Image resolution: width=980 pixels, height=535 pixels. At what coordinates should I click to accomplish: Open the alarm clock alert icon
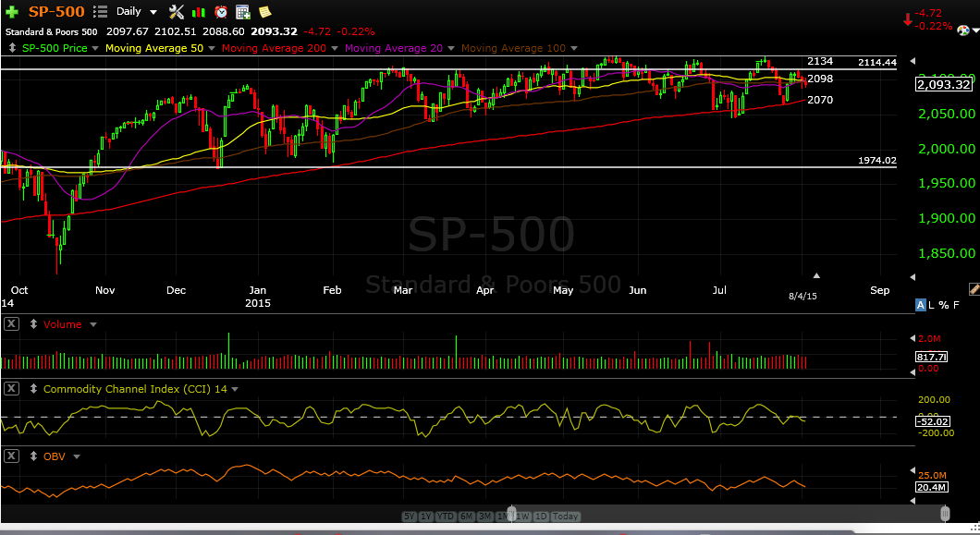coord(221,11)
